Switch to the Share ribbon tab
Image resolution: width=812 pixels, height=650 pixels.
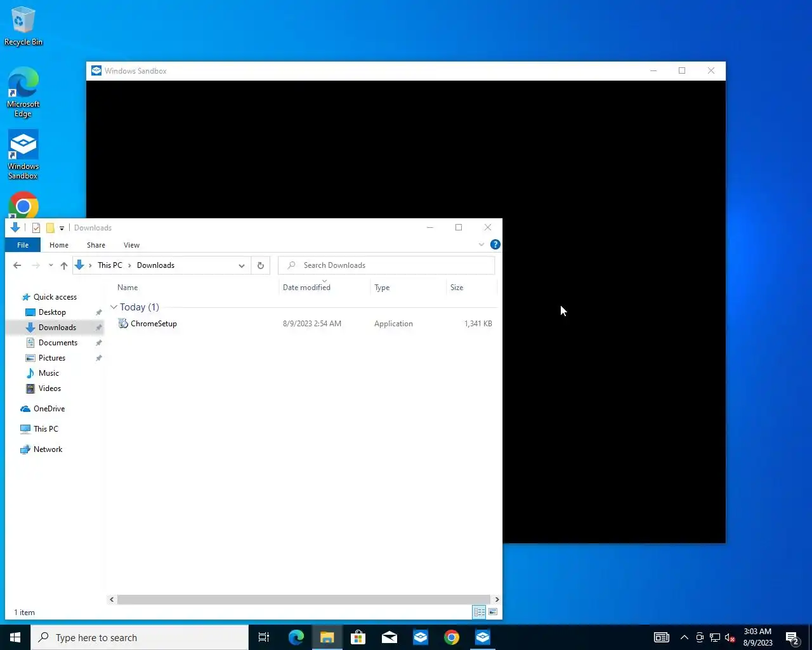pyautogui.click(x=96, y=245)
